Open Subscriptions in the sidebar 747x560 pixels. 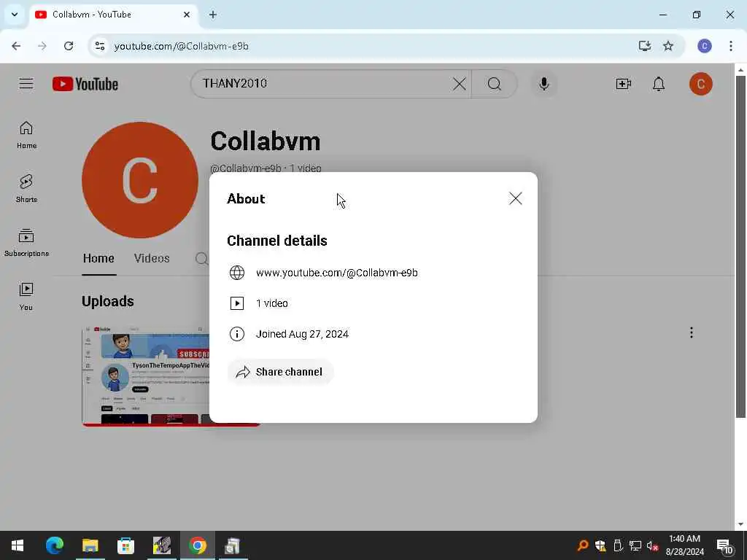coord(26,243)
